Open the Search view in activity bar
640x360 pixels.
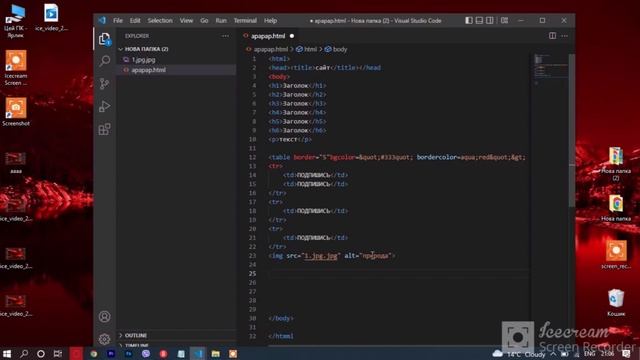coord(104,61)
